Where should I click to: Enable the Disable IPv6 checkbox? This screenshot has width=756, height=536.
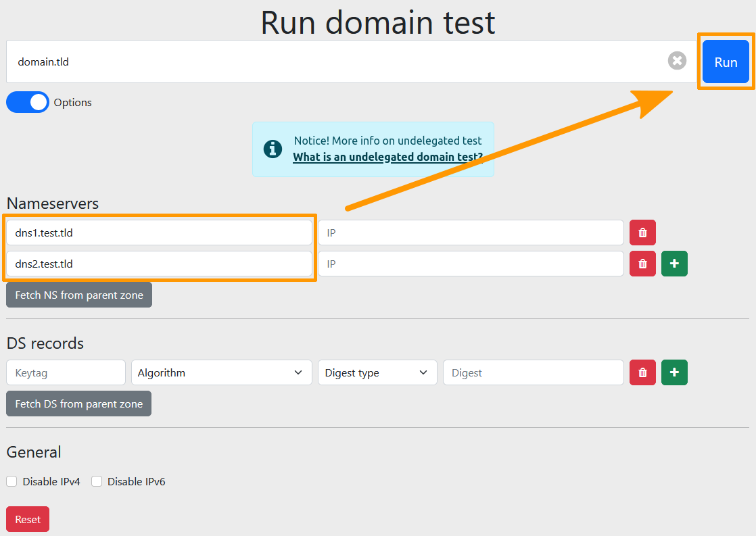(x=96, y=481)
